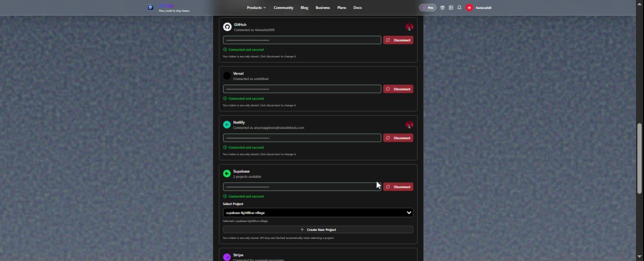Click the Supabase logo icon
This screenshot has height=261, width=644.
[x=227, y=173]
